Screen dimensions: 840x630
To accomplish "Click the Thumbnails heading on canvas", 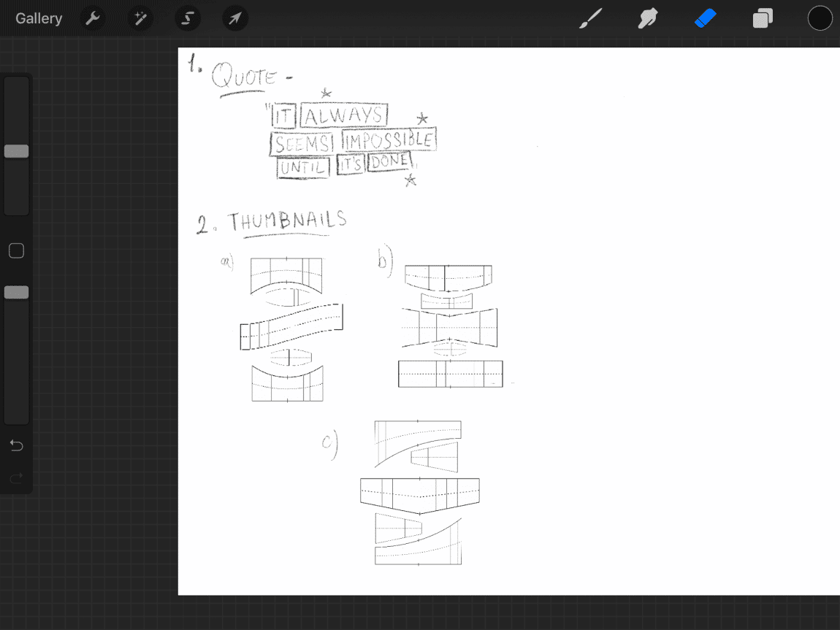I will coord(287,222).
